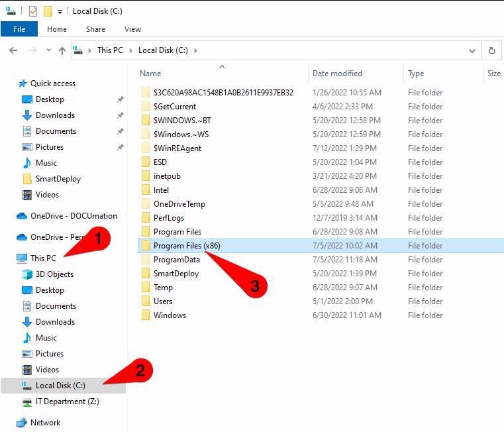Click the OneDrive - Personal cloud icon
Image resolution: width=504 pixels, height=432 pixels.
(22, 237)
